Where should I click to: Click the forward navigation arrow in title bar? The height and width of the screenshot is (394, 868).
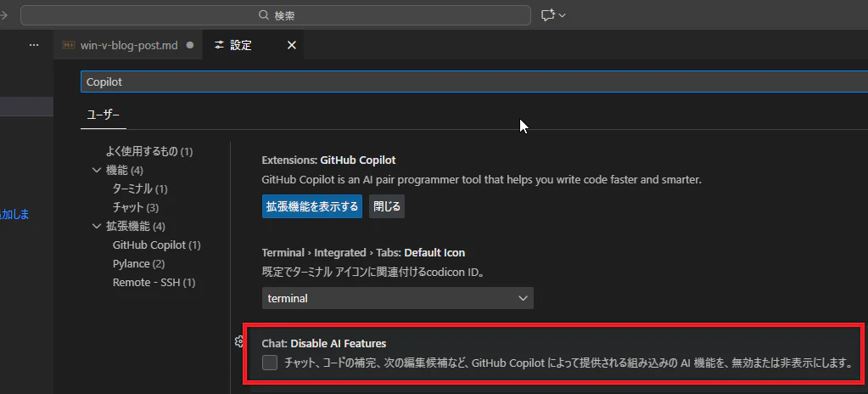(x=3, y=15)
